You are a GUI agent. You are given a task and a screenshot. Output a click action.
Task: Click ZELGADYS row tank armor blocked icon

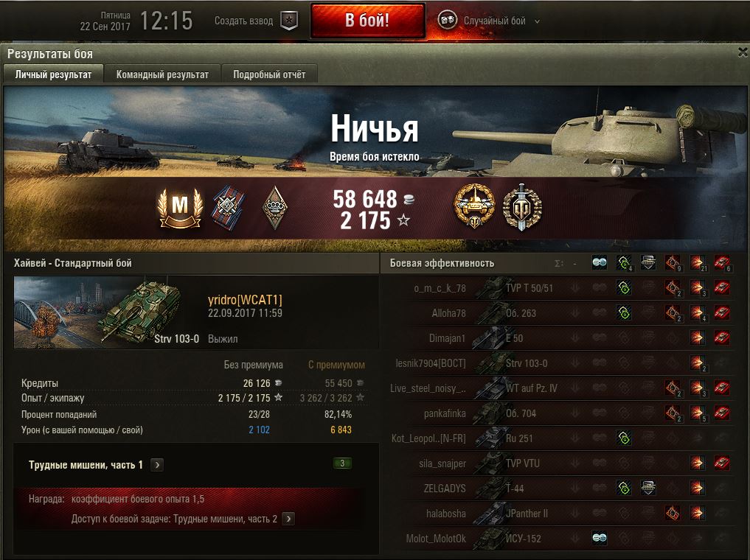coord(648,489)
